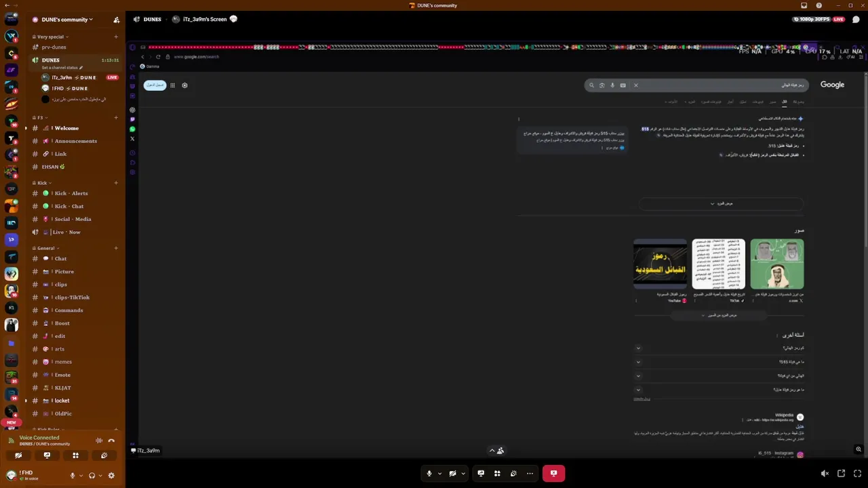Go back with the title bar arrow
868x488 pixels.
click(x=7, y=5)
